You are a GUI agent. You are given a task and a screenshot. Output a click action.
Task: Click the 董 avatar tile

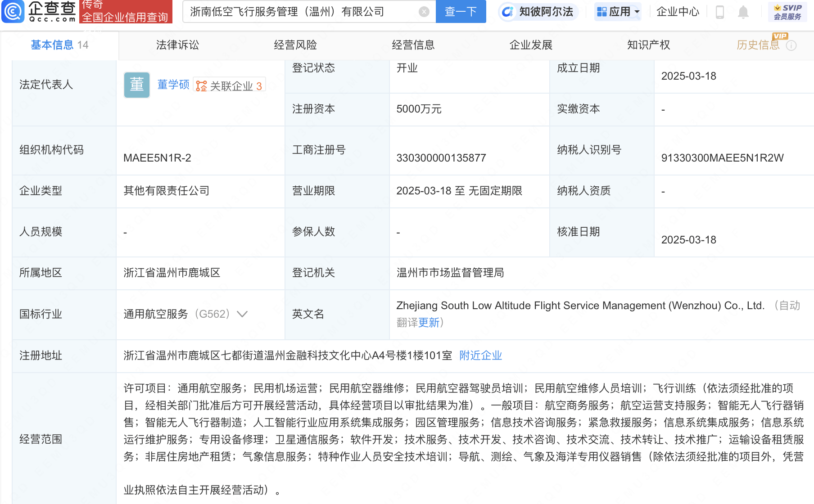pyautogui.click(x=136, y=85)
